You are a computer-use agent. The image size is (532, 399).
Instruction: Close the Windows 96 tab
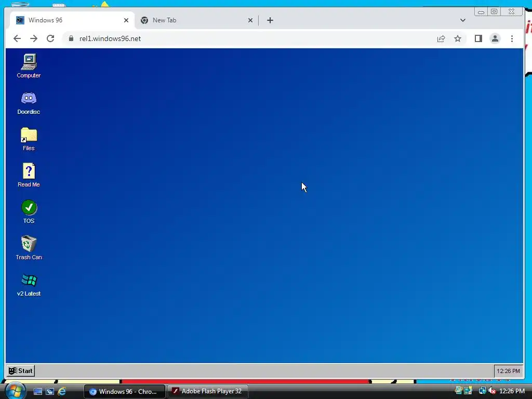tap(126, 20)
